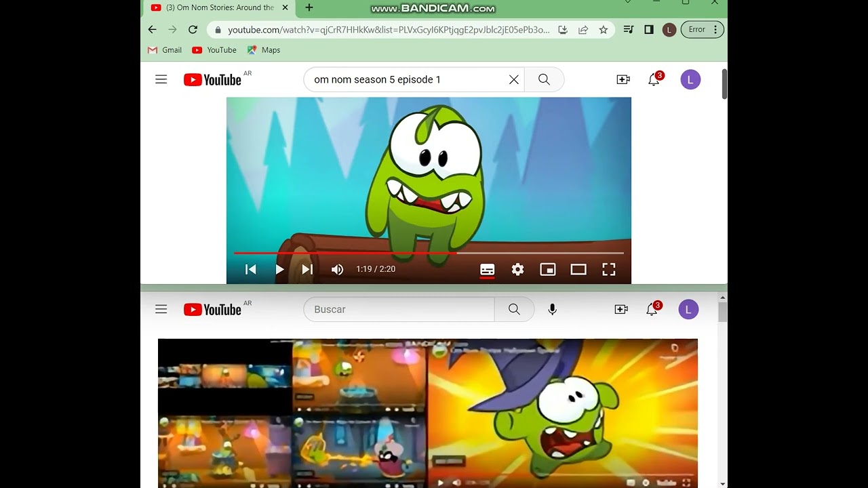868x488 pixels.
Task: Click the top YouTube logo
Action: pos(212,80)
